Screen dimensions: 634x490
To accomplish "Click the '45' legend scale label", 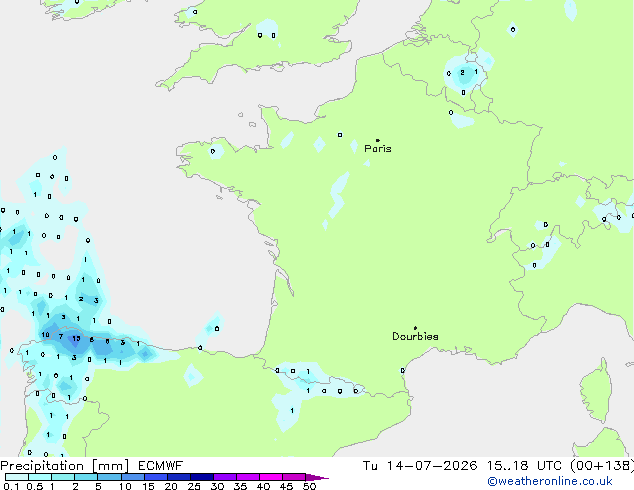I will pyautogui.click(x=286, y=486).
